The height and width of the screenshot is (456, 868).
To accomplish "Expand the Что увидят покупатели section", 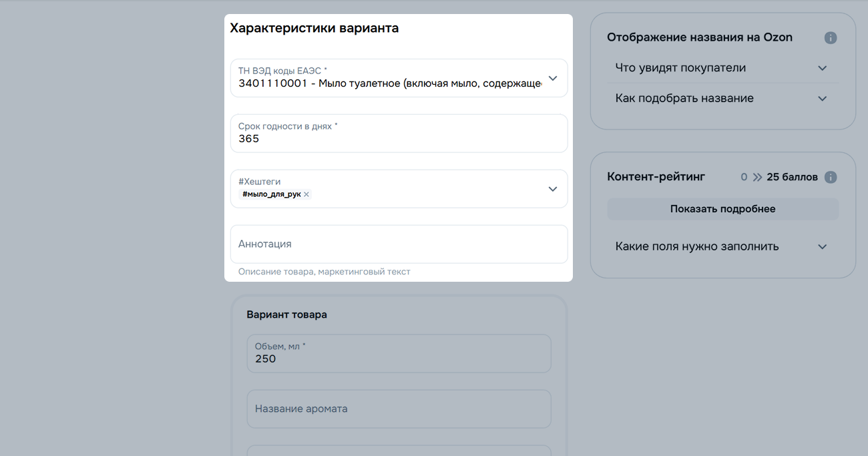I will [x=680, y=68].
